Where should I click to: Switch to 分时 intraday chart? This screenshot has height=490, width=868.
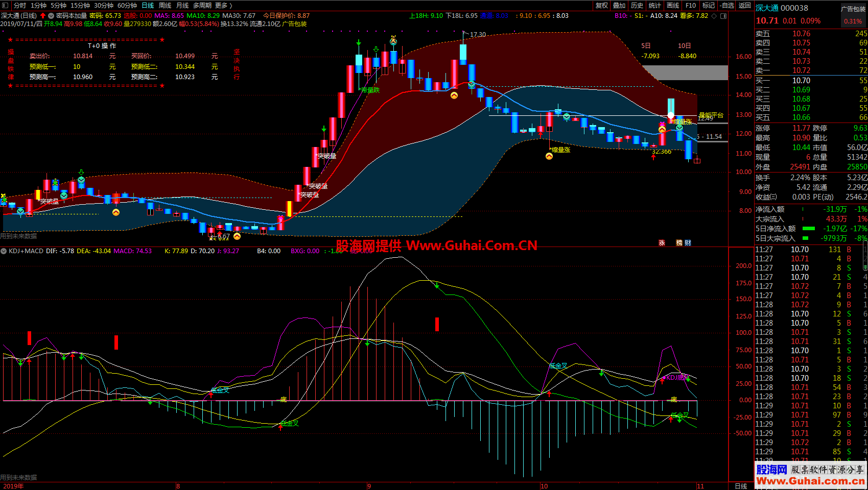[x=20, y=5]
